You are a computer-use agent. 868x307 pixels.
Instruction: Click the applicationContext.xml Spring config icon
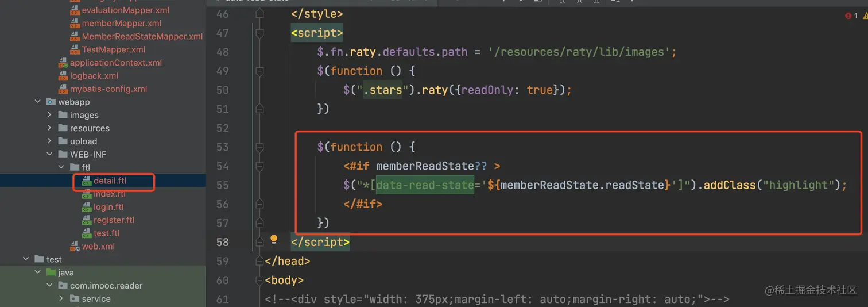(63, 63)
